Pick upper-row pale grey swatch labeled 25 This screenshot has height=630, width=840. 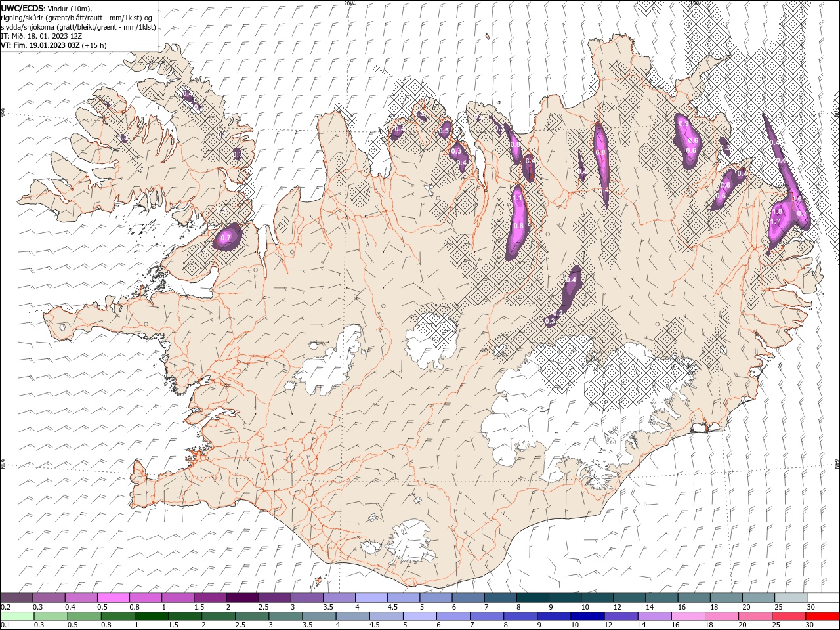pyautogui.click(x=791, y=598)
